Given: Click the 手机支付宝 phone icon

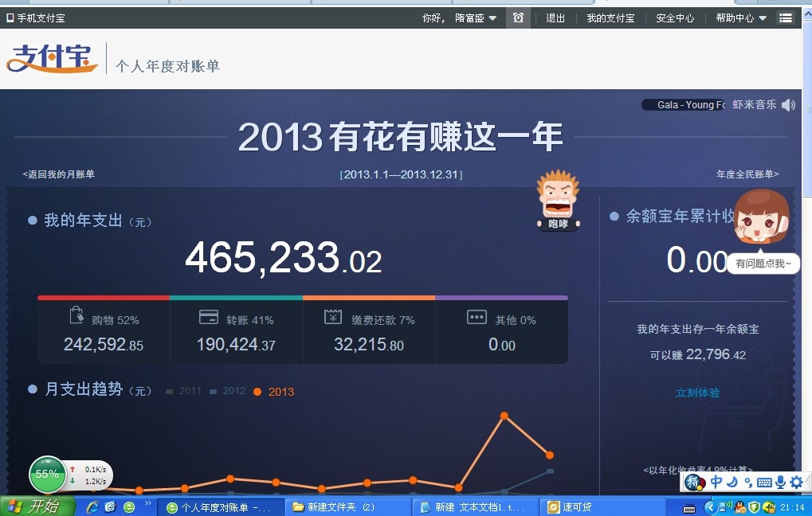Looking at the screenshot, I should [x=10, y=18].
